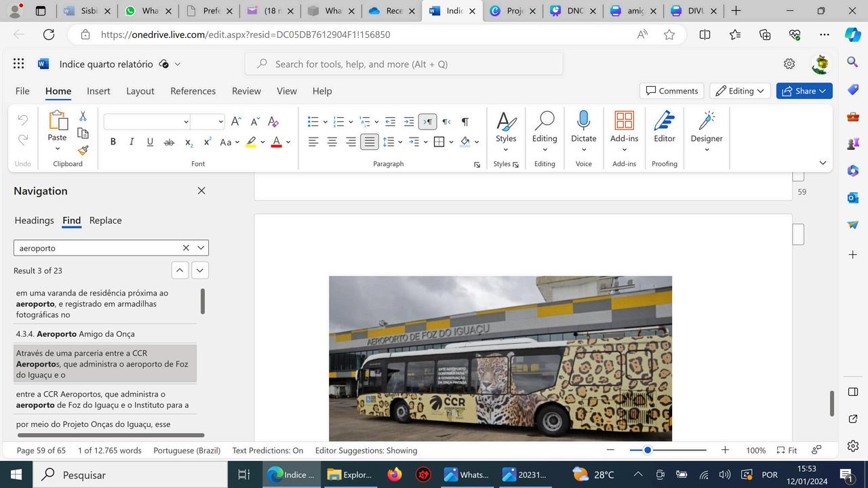Insert a bulleted list
Image resolution: width=868 pixels, height=488 pixels.
[313, 122]
